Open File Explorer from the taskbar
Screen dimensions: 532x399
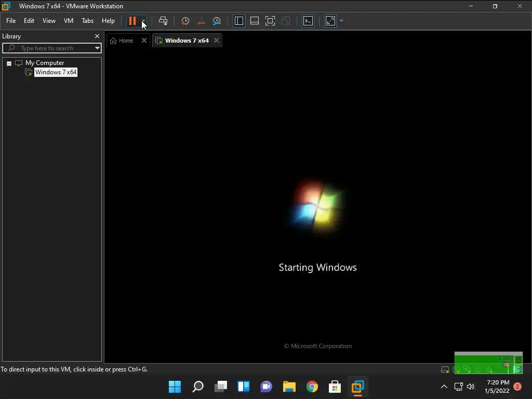[289, 387]
